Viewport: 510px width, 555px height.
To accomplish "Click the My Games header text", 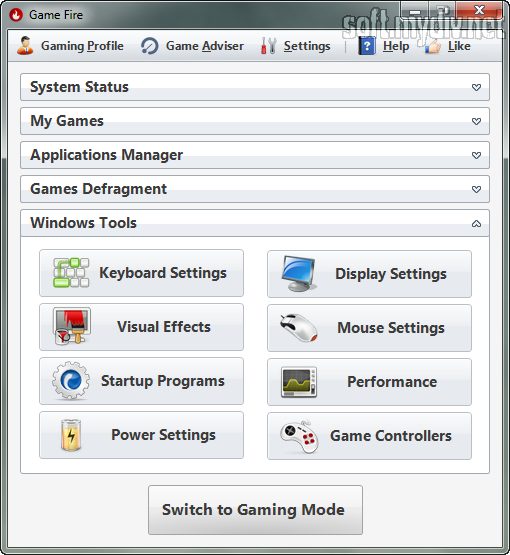I will click(x=67, y=121).
